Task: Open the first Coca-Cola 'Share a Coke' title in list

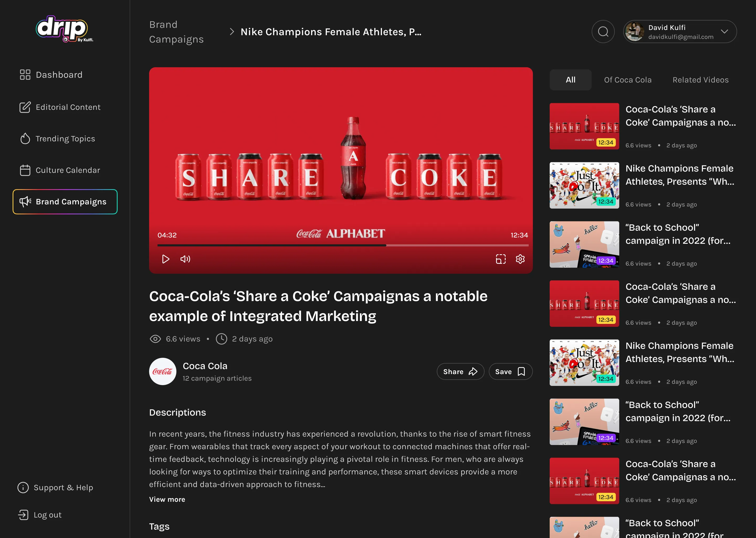Action: 681,116
